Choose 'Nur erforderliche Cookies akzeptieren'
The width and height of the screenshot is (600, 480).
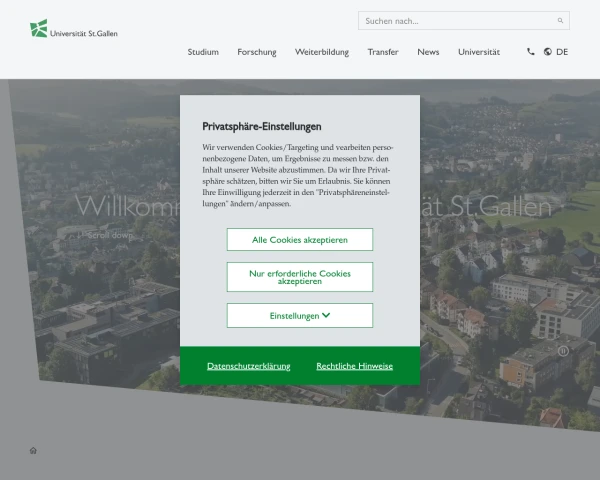(300, 277)
